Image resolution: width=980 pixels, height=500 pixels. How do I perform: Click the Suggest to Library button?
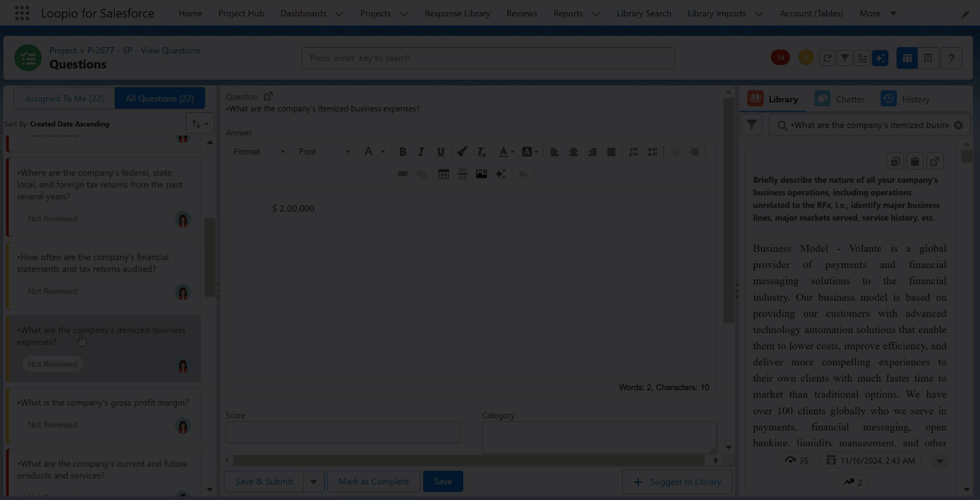pyautogui.click(x=677, y=482)
